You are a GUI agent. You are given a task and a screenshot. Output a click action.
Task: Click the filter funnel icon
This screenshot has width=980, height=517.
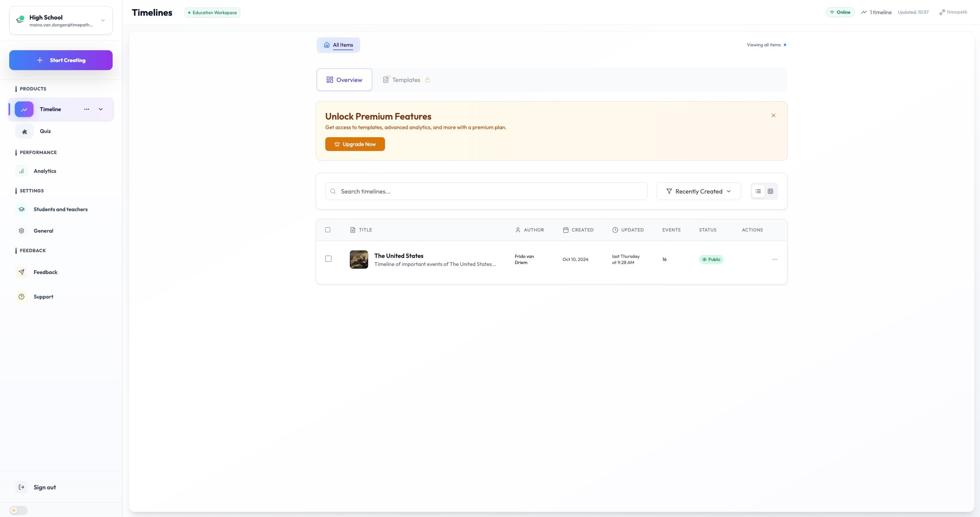669,191
